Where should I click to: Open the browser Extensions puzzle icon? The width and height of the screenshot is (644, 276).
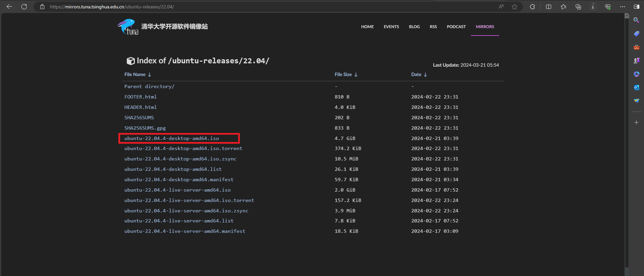pyautogui.click(x=532, y=7)
